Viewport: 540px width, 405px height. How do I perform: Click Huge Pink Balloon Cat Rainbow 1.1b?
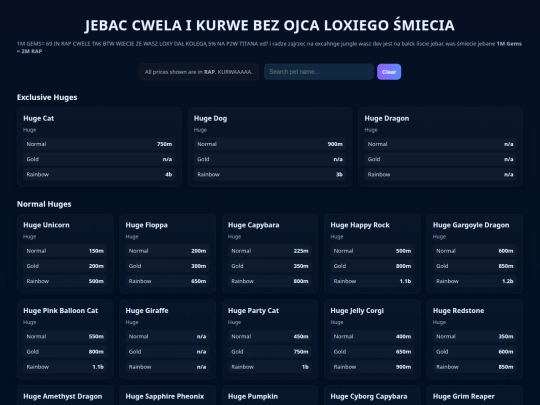tap(98, 367)
